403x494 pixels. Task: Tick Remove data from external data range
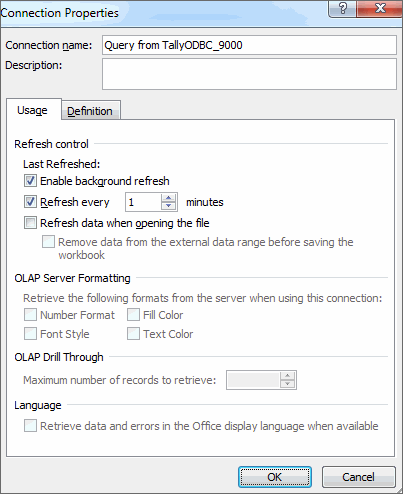pyautogui.click(x=48, y=242)
